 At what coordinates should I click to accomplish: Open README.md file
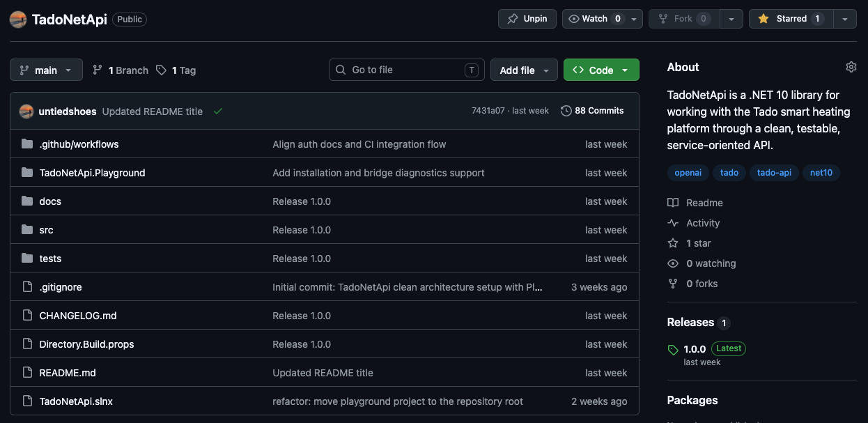67,372
